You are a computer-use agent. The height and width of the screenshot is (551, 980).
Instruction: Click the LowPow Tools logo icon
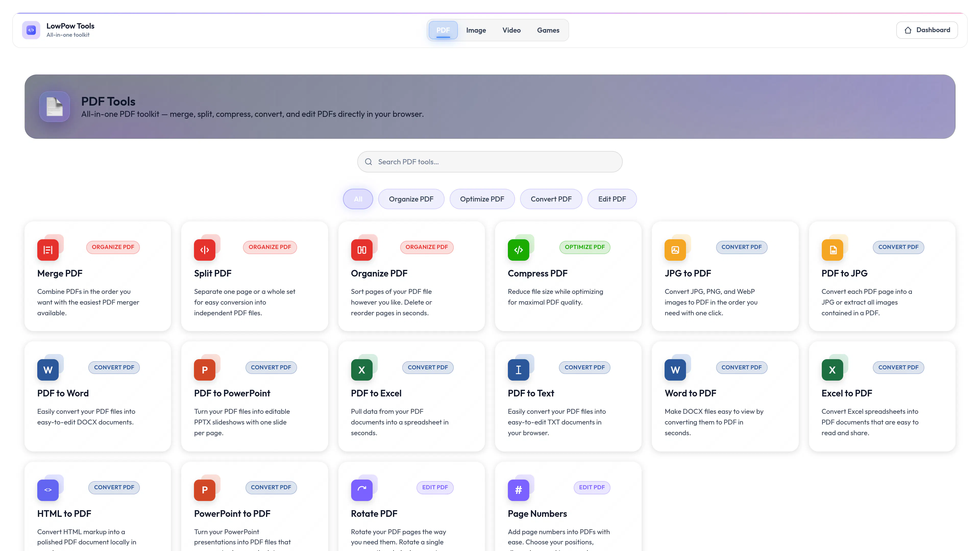pos(31,30)
